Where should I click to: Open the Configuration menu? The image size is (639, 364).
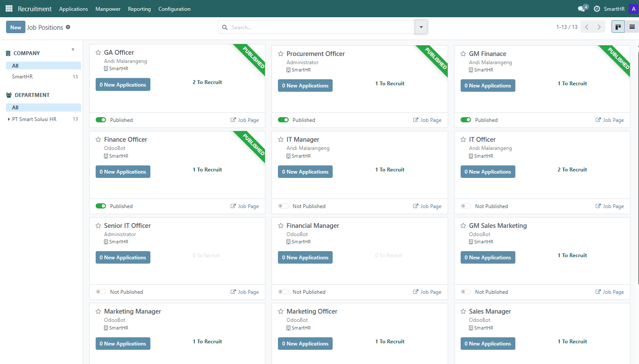(174, 9)
